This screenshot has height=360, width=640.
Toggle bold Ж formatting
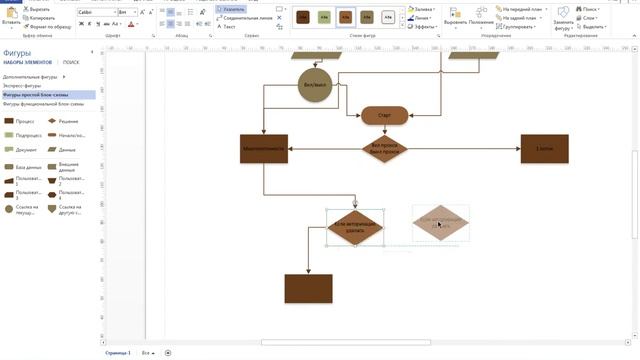(x=81, y=24)
